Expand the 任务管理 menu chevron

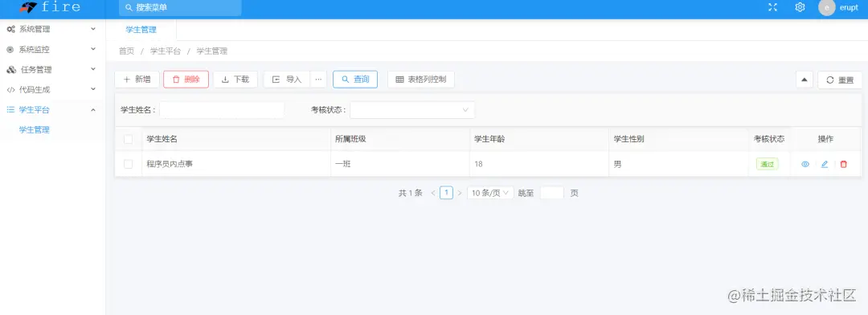(x=93, y=69)
